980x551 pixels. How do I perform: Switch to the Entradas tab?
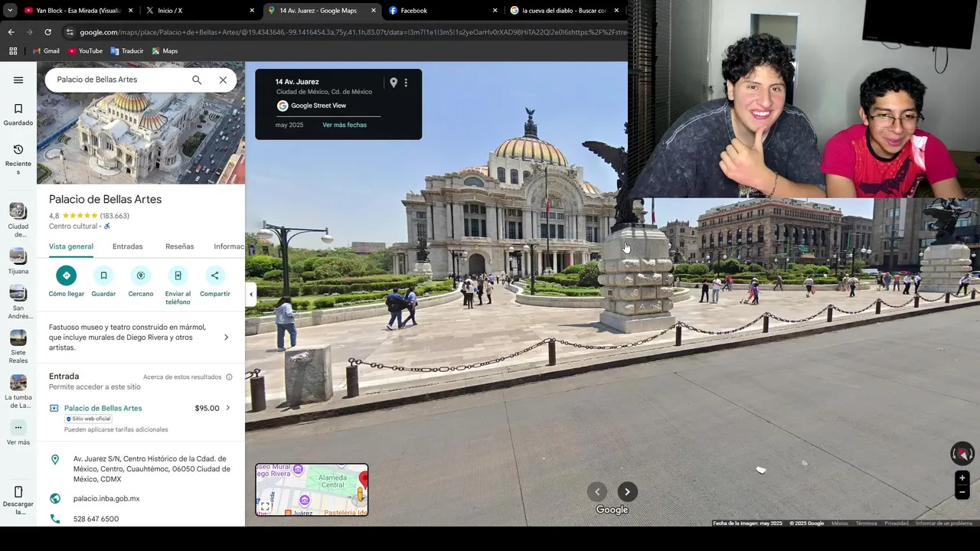128,246
